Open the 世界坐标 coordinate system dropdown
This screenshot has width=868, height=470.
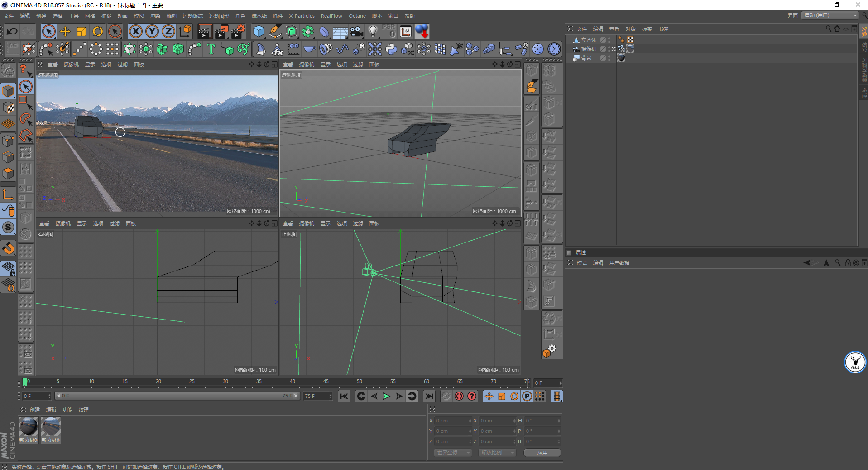coord(453,453)
